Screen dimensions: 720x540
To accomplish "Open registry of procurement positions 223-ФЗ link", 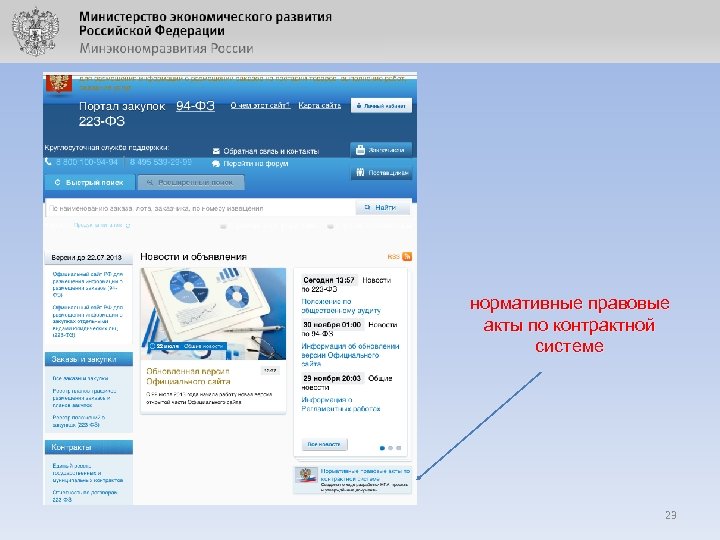I will click(x=79, y=421).
